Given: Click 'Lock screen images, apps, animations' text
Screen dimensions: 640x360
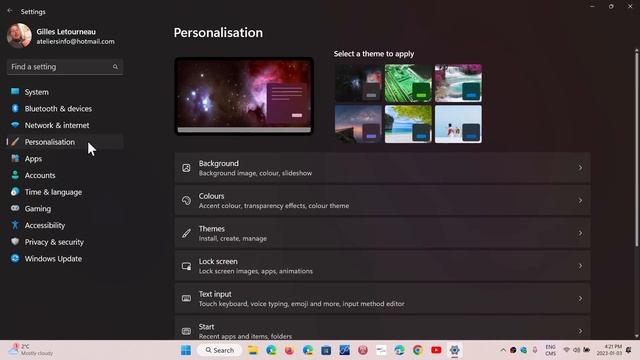Looking at the screenshot, I should click(x=256, y=271).
